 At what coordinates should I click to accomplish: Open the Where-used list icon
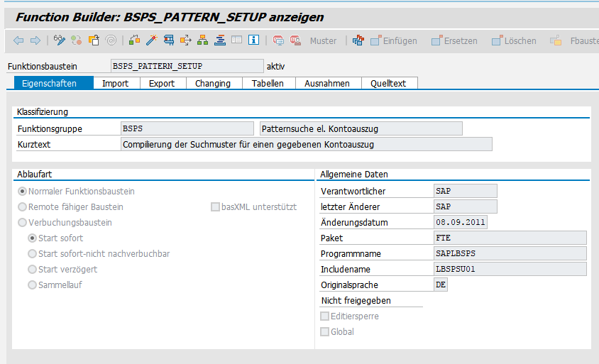point(186,40)
